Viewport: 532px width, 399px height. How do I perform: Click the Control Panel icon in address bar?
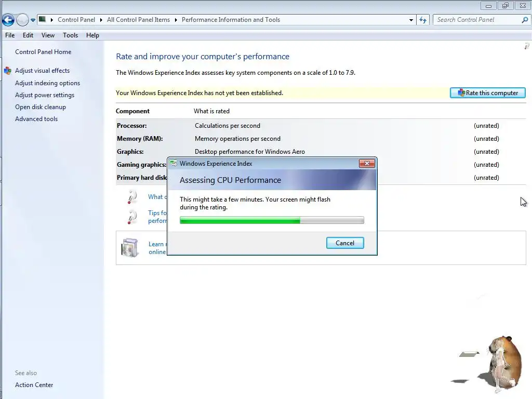click(x=43, y=19)
